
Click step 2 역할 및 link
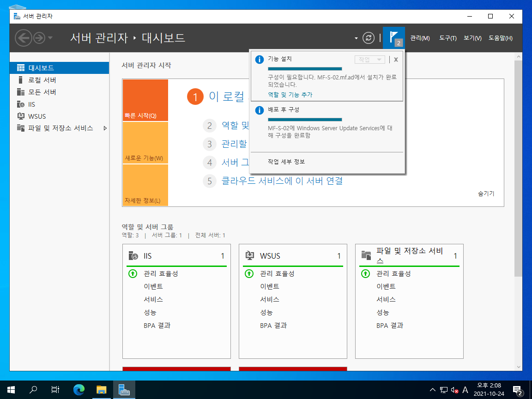pyautogui.click(x=235, y=125)
